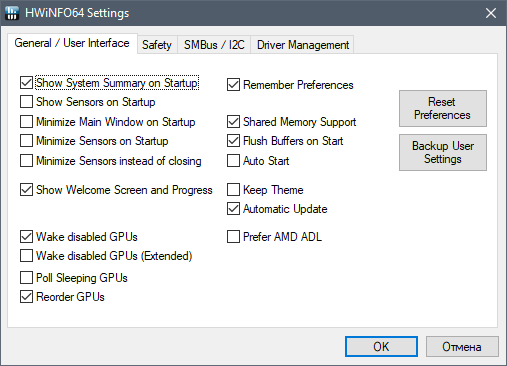Cancel with the Отмена button
Viewport: 507px width, 366px height.
[462, 347]
